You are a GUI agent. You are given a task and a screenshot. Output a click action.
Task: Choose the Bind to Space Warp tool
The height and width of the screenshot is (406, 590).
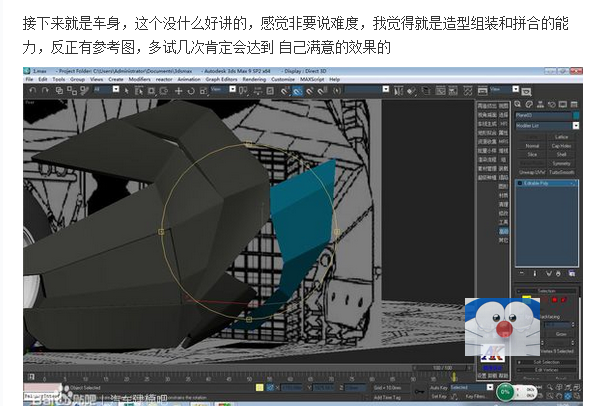pyautogui.click(x=84, y=91)
